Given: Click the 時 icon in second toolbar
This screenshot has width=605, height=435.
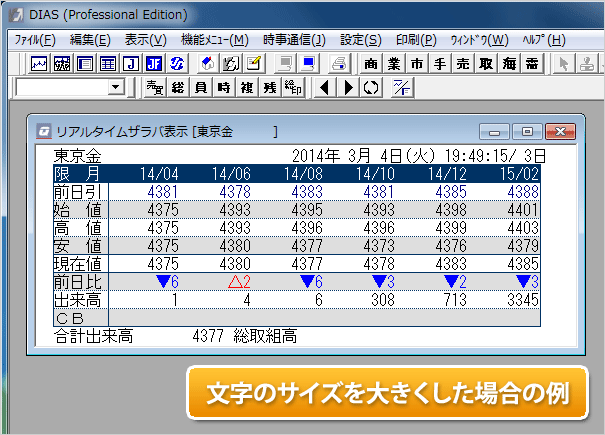Looking at the screenshot, I should pos(224,88).
